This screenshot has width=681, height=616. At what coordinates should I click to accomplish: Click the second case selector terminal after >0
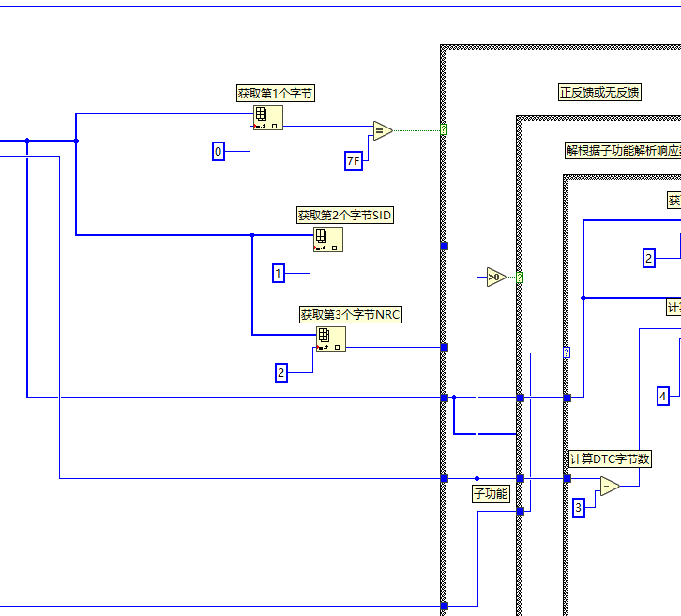(520, 278)
